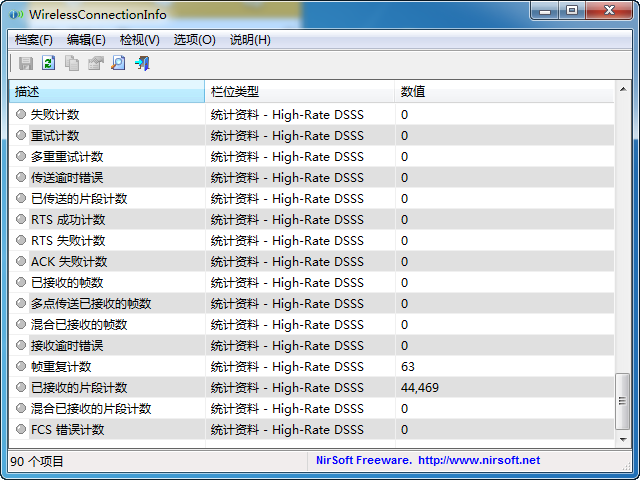This screenshot has width=640, height=480.
Task: Click the gray icon beside RTS 失败计数
Action: [21, 240]
